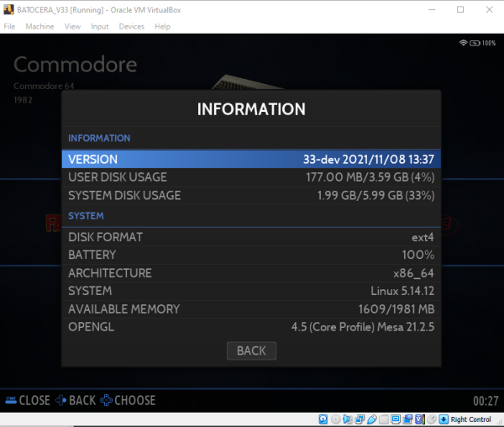
Task: Open the Help menu
Action: tap(162, 26)
